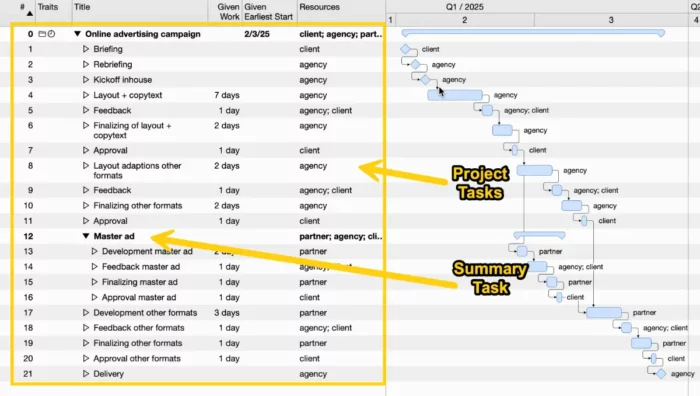Click month 2 in the timeline scale

pos(464,20)
